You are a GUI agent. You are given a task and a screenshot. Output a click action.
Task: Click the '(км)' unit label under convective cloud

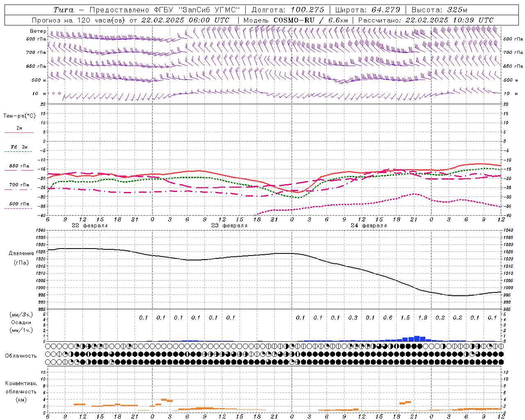click(21, 399)
